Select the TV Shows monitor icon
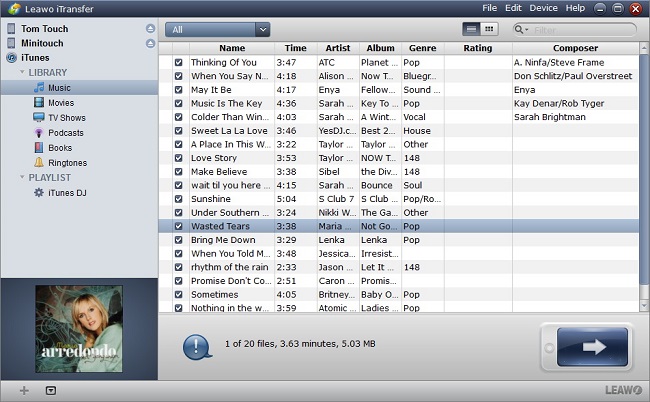650x402 pixels. 39,117
